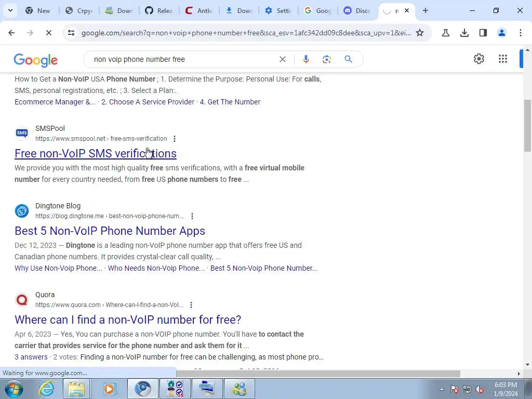Open the '3 answers' Quora link

(x=31, y=357)
